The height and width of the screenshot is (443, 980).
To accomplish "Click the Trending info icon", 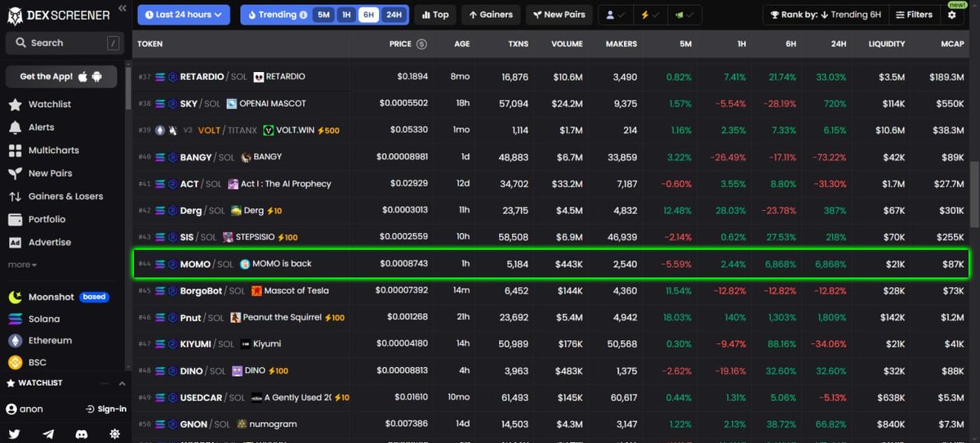I will (304, 15).
